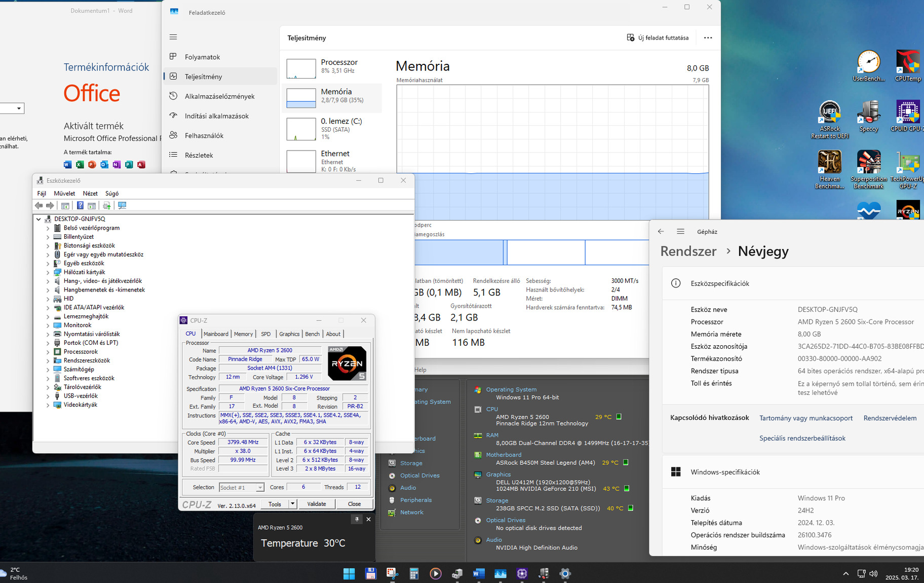The width and height of the screenshot is (924, 583).
Task: Open ASRock Restart to UEFI shortcut
Action: [830, 120]
